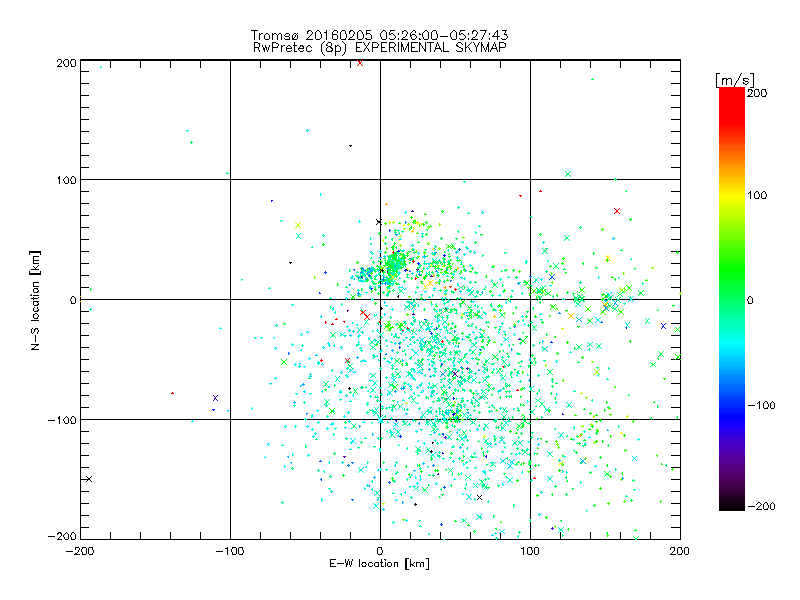Click the red X marker near E-W 160, N-S 75
This screenshot has width=800, height=600.
pos(617,211)
